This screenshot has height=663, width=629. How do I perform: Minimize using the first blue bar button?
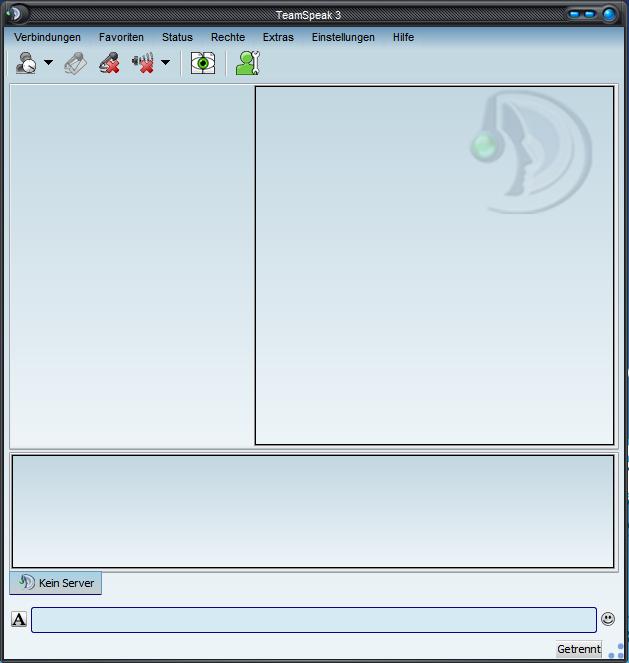point(574,14)
